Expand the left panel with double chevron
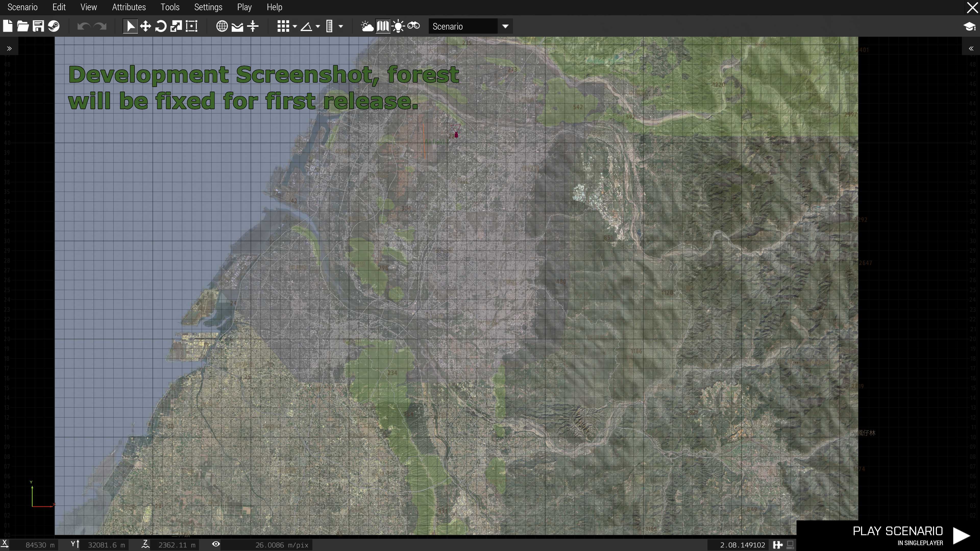Screen dimensions: 980x551 (x=9, y=48)
